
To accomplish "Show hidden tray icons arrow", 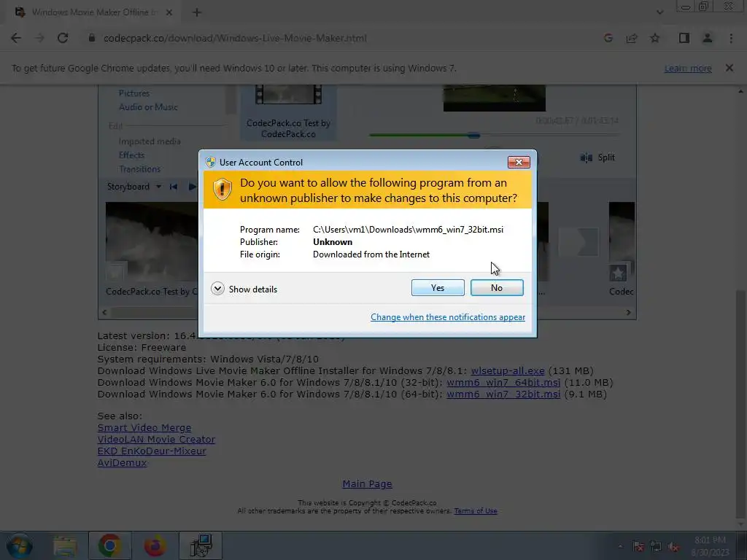I will click(x=620, y=546).
